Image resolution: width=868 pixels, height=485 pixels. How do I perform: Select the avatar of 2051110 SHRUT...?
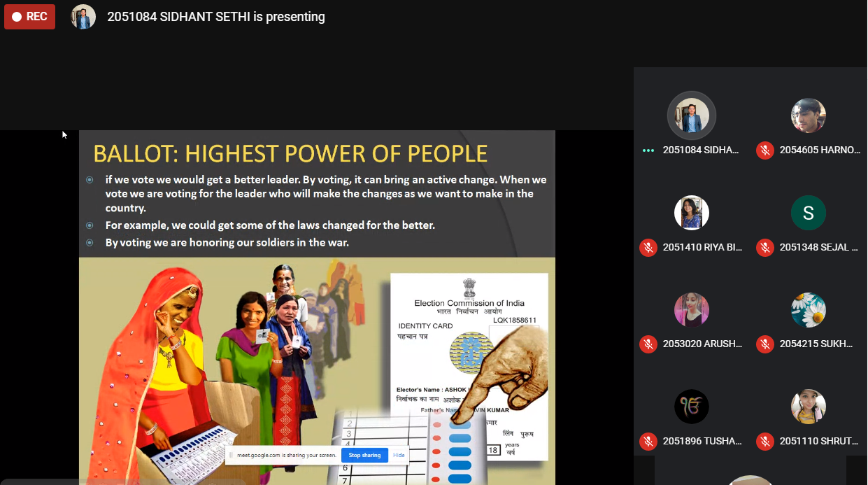(809, 407)
